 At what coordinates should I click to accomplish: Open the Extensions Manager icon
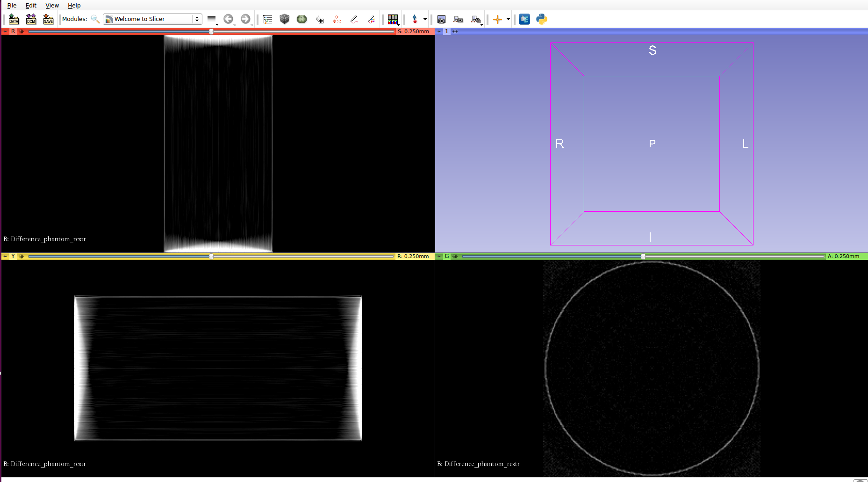coord(524,19)
